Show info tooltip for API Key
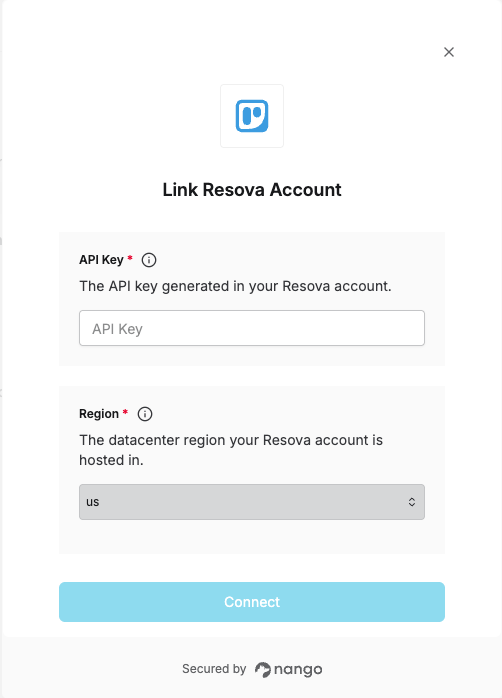The height and width of the screenshot is (698, 502). [x=149, y=260]
